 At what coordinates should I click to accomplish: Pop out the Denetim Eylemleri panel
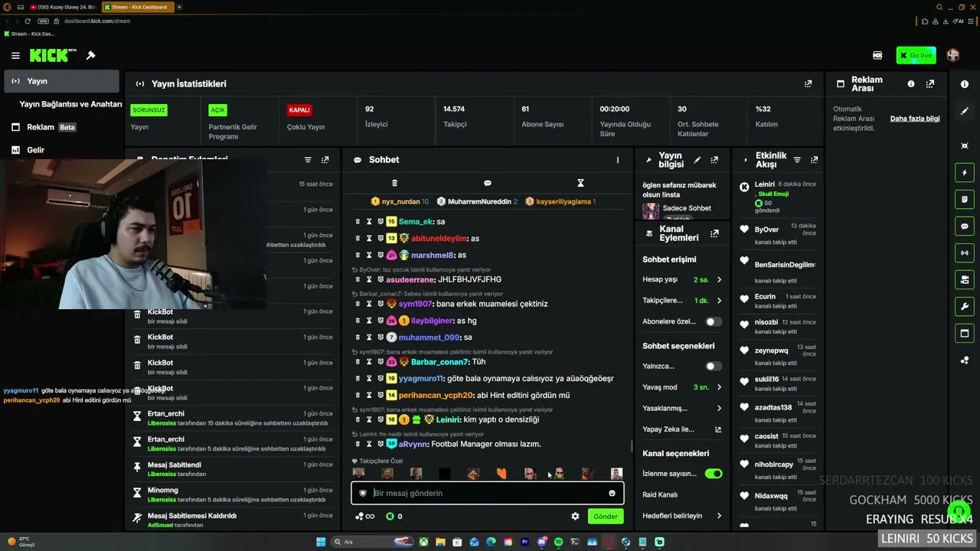(325, 160)
